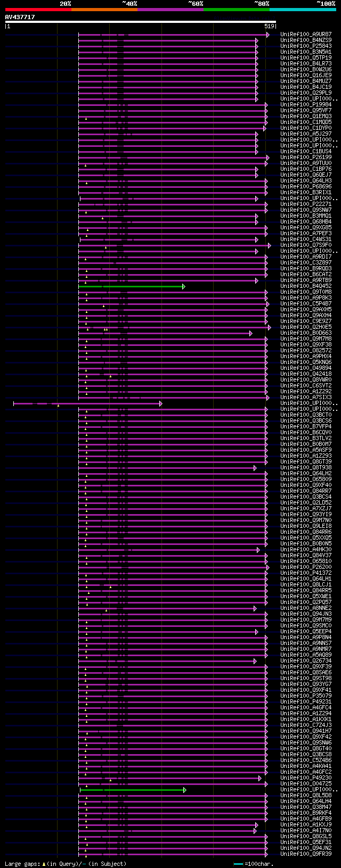Screen dimensions: 341x868
Task: Open hit UniRef100_P41372
Action: coord(306,573)
